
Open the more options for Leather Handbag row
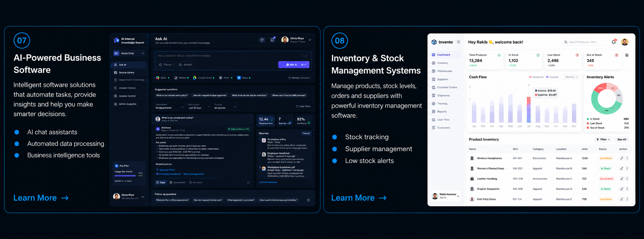[627, 179]
